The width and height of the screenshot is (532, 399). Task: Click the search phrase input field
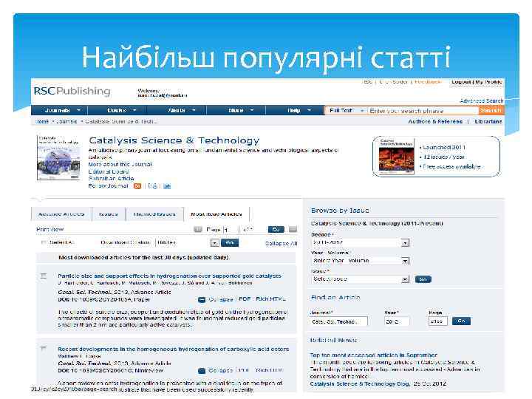(x=423, y=111)
